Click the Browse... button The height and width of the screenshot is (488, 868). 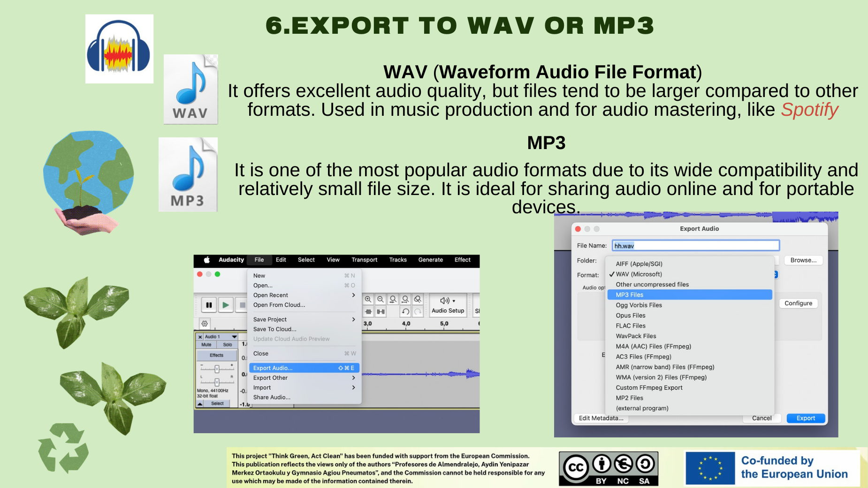[803, 260]
